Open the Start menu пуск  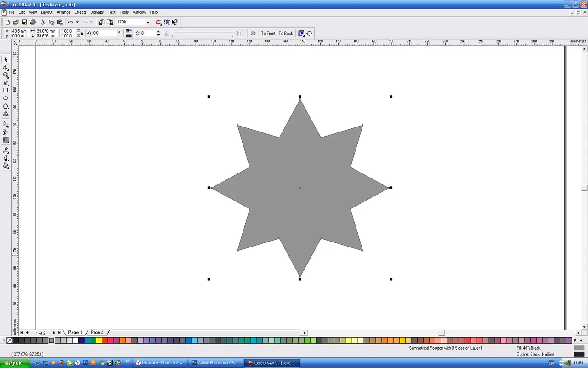pos(15,363)
